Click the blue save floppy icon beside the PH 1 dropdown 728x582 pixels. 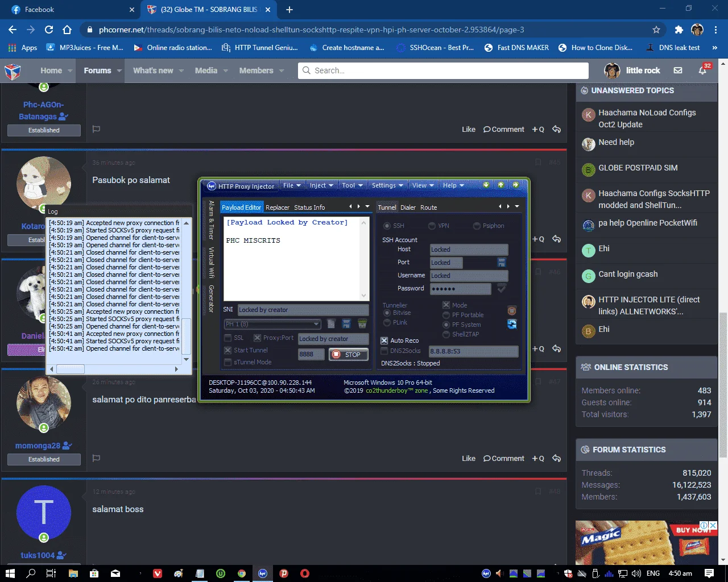click(x=346, y=324)
